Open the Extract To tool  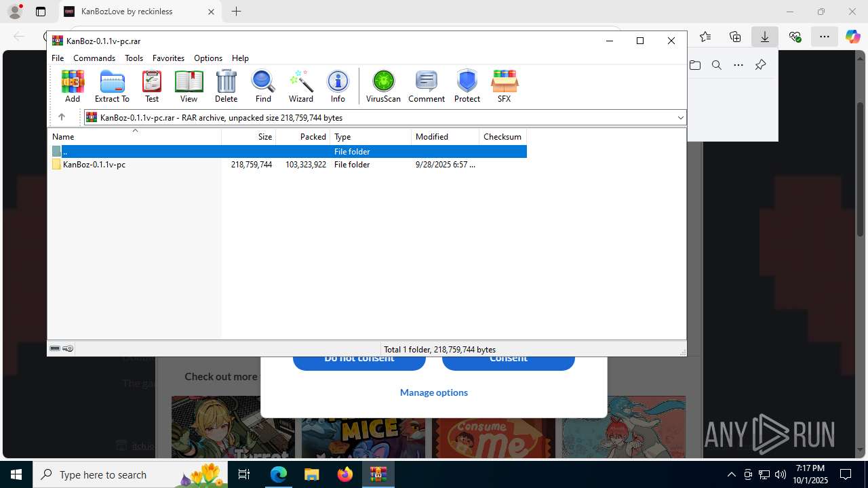coord(112,86)
